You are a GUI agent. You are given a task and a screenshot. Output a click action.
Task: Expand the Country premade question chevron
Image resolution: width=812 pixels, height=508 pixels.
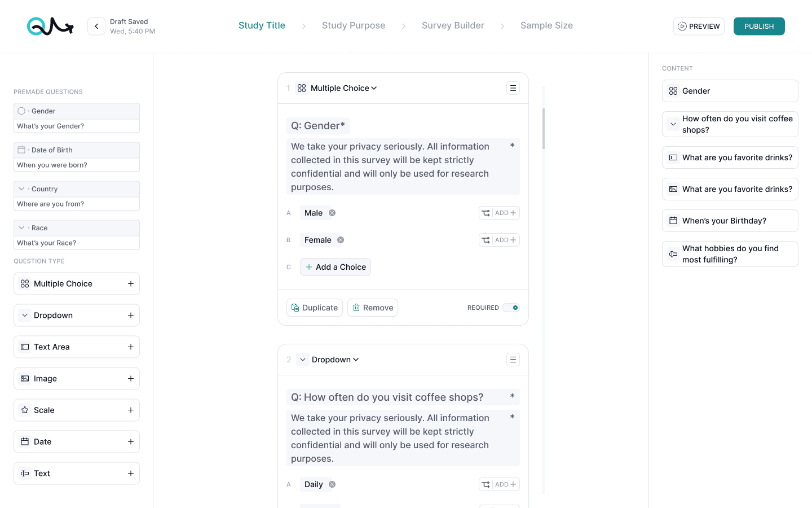point(21,189)
